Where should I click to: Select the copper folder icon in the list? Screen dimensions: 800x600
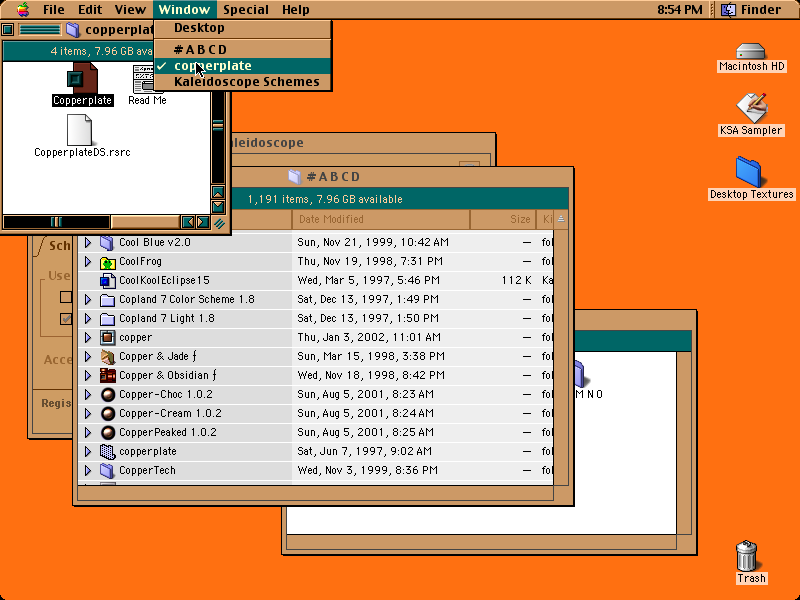pyautogui.click(x=107, y=337)
